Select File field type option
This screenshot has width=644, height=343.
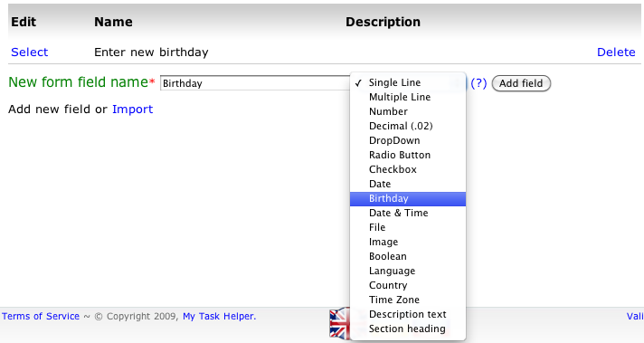pos(407,227)
